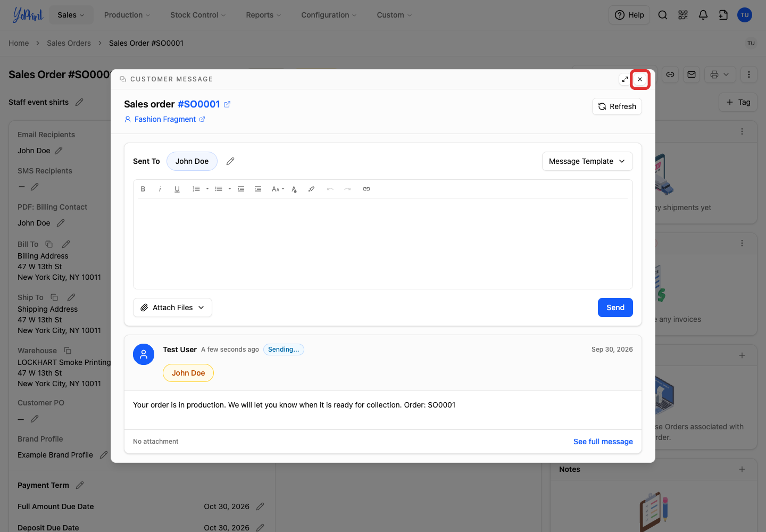
Task: Open bullet list style dropdown arrow
Action: click(230, 189)
